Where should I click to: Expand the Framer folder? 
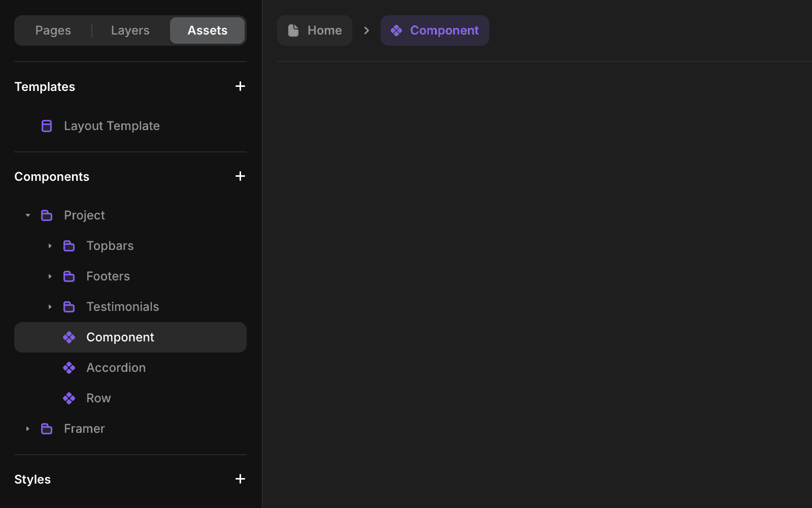[x=27, y=428]
